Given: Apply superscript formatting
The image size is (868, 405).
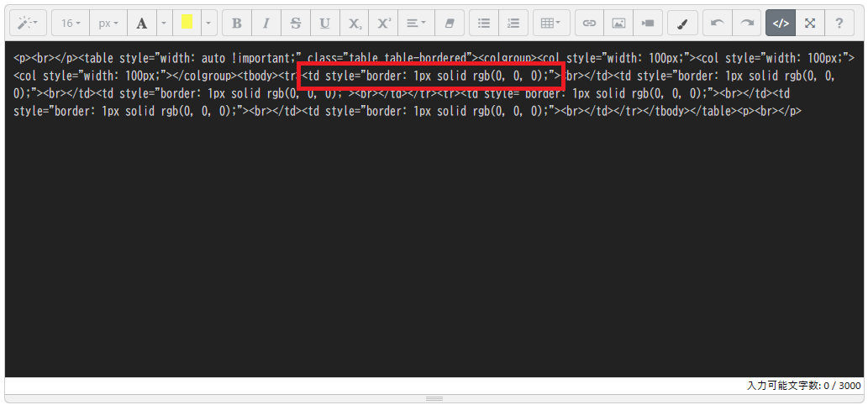Looking at the screenshot, I should pos(383,23).
